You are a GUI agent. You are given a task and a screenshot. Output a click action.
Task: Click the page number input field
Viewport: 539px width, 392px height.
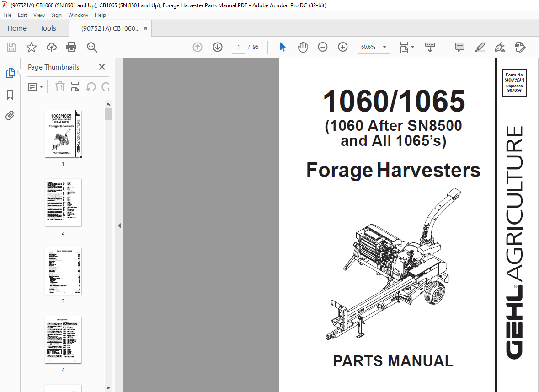point(238,47)
